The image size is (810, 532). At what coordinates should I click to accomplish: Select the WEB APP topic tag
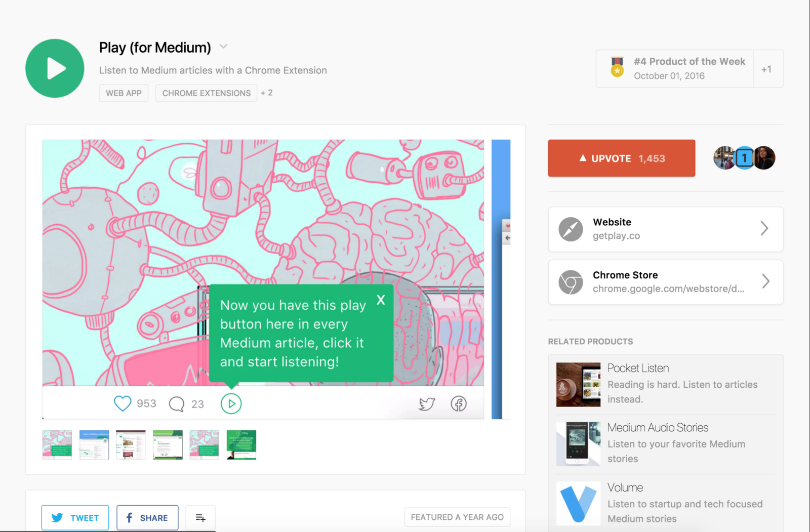pyautogui.click(x=124, y=93)
